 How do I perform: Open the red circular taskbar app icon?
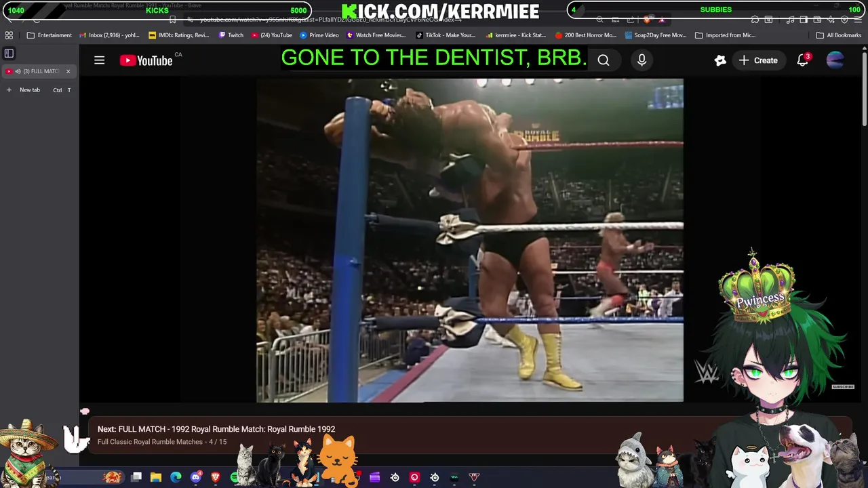(414, 477)
